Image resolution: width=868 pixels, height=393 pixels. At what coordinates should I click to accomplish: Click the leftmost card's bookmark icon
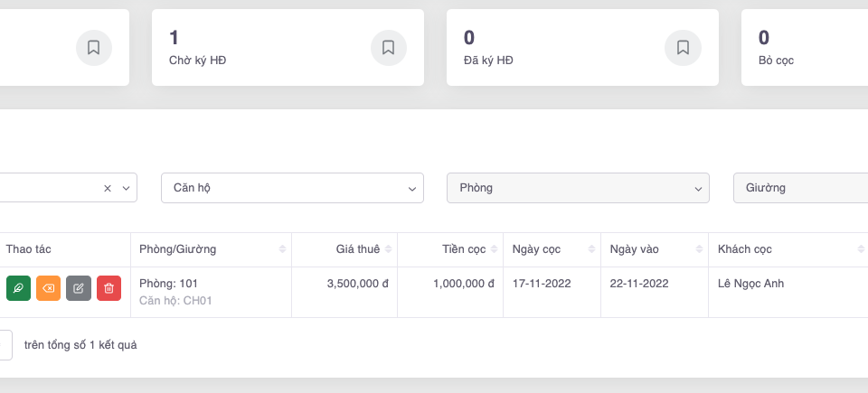coord(94,48)
